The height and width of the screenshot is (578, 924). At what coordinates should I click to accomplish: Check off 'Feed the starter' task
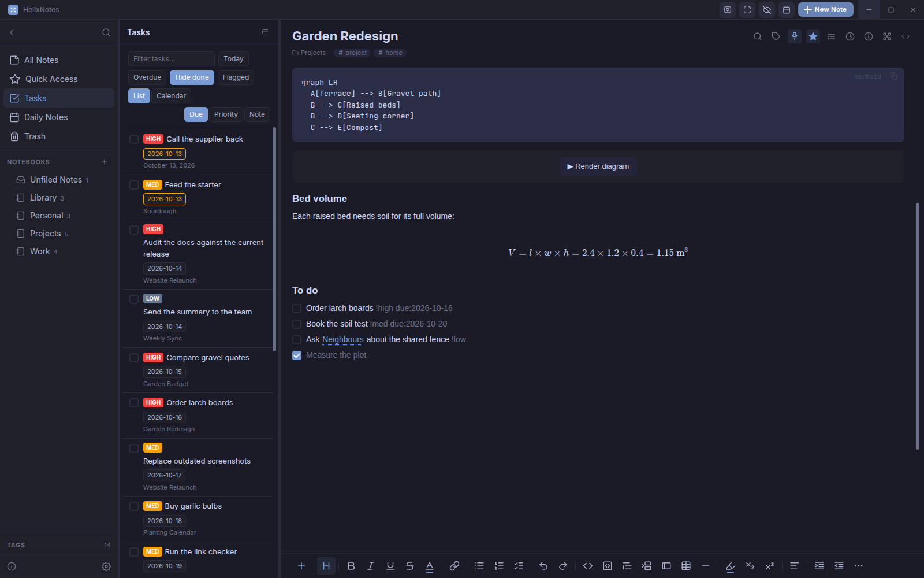coord(134,185)
